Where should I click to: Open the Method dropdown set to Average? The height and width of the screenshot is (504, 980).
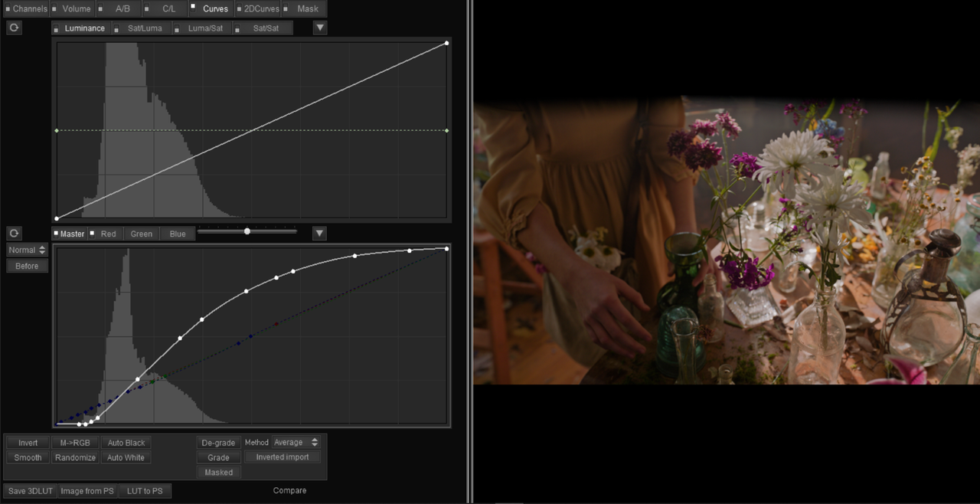(296, 442)
